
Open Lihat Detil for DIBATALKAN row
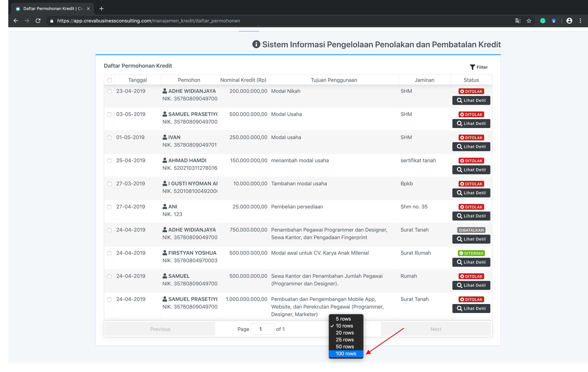pos(471,239)
